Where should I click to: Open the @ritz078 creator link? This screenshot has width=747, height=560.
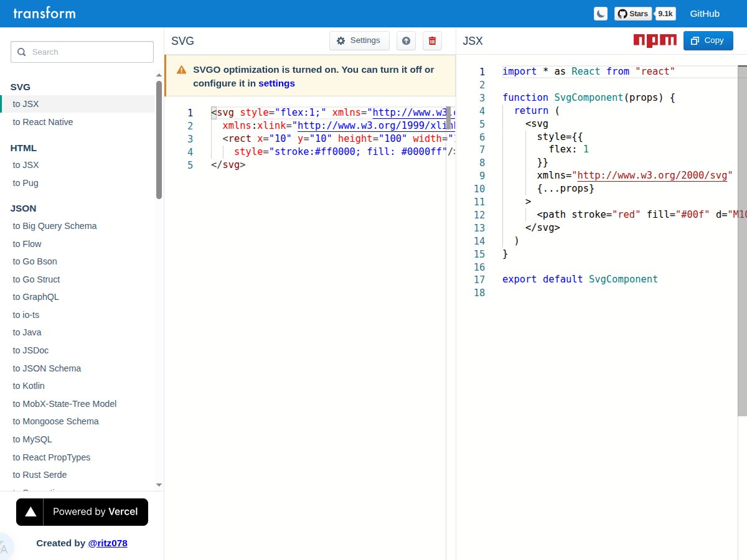pos(108,543)
